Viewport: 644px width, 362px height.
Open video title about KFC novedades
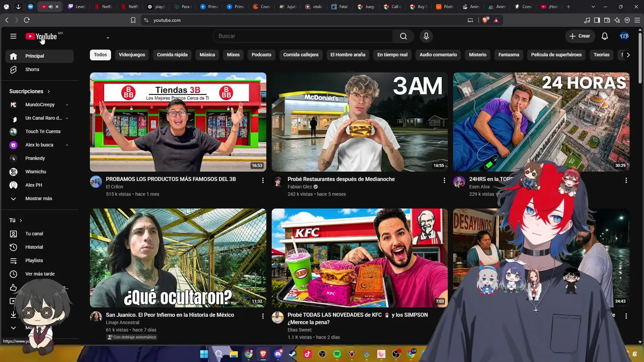click(358, 318)
